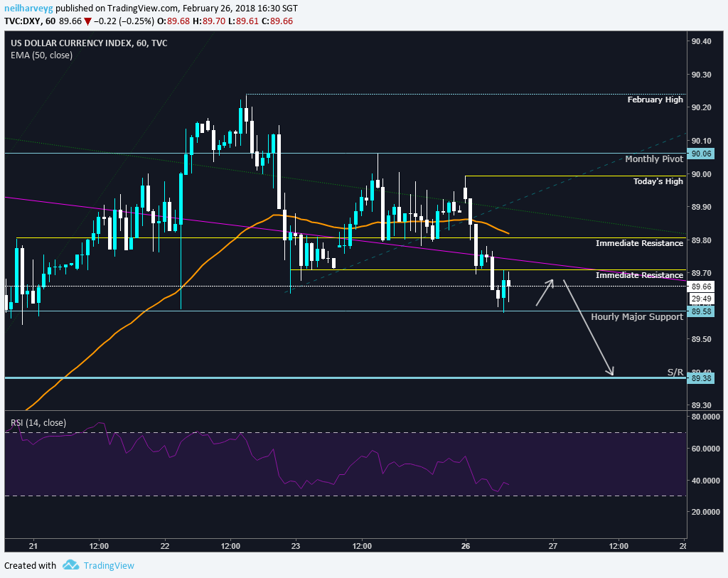Screen dimensions: 728x578
Task: Select the Immediate Resistance label near 89.70
Action: [639, 275]
